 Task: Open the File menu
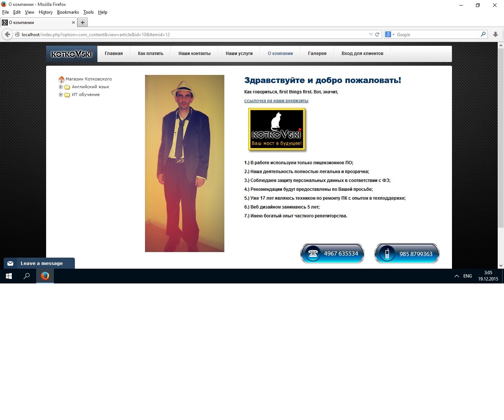click(x=6, y=12)
